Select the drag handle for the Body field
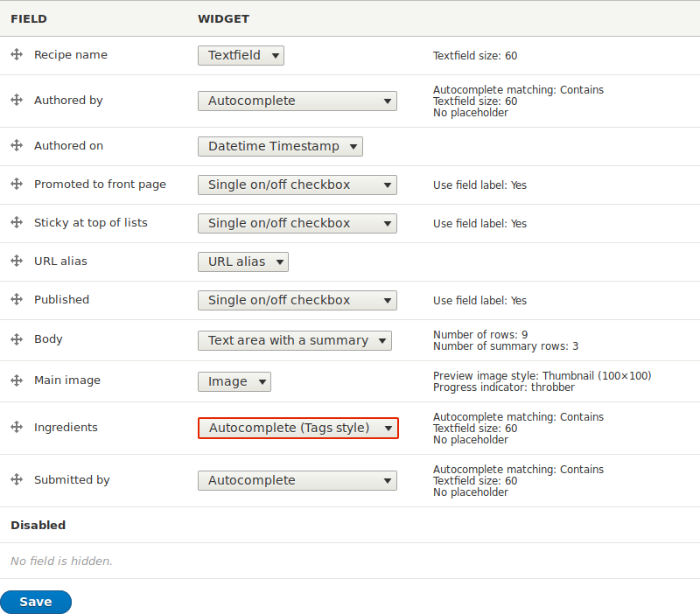 [x=17, y=339]
